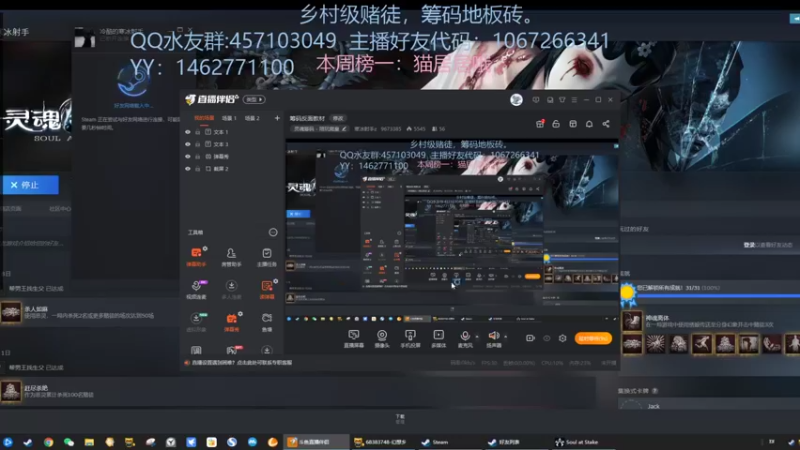This screenshot has height=450, width=800.
Task: Add a 手机投屏 phone cast source
Action: pyautogui.click(x=410, y=339)
